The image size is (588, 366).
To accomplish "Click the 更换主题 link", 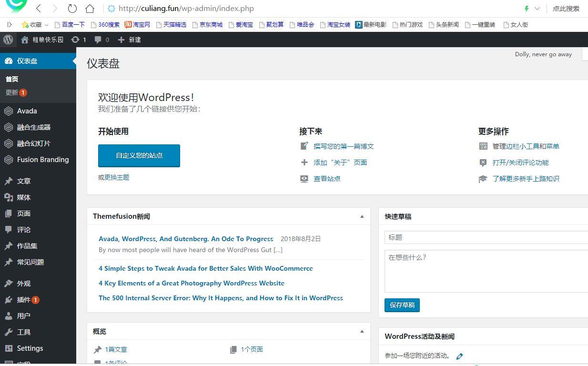I will [117, 177].
